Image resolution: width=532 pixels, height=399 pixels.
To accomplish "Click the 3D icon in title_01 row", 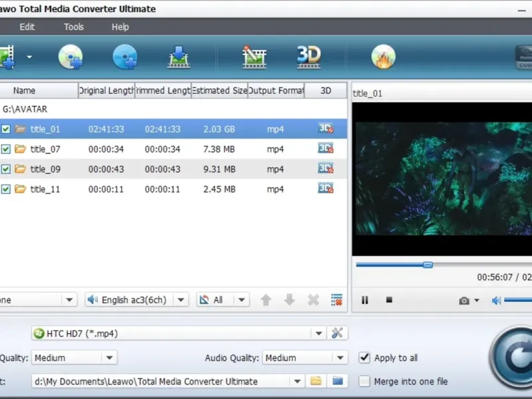I will coord(326,128).
